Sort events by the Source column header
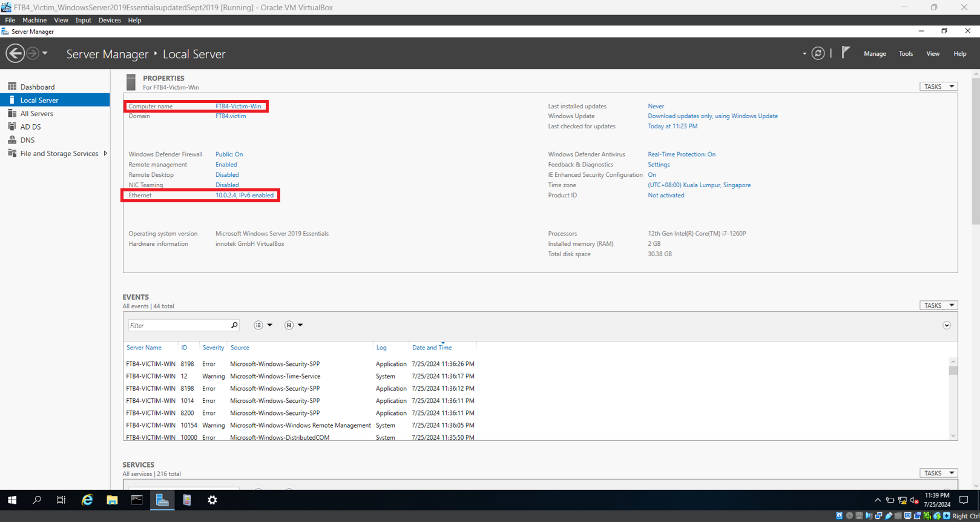This screenshot has height=522, width=980. tap(240, 348)
